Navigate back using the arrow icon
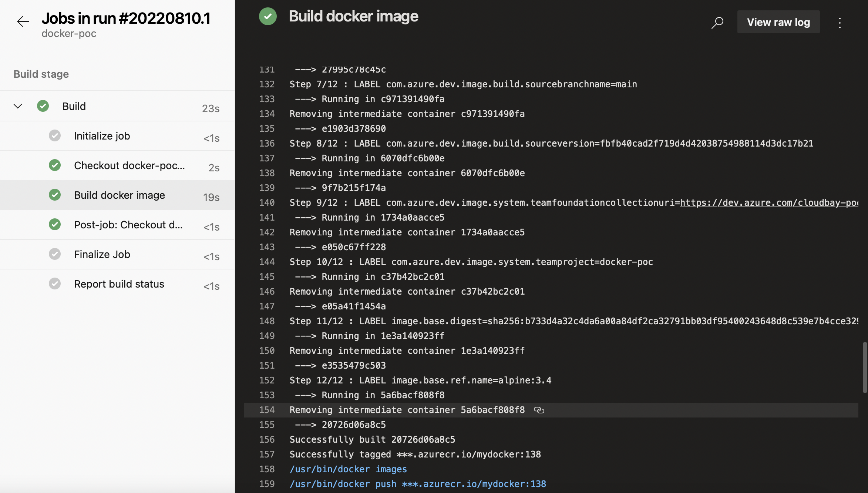The height and width of the screenshot is (493, 868). coord(23,21)
